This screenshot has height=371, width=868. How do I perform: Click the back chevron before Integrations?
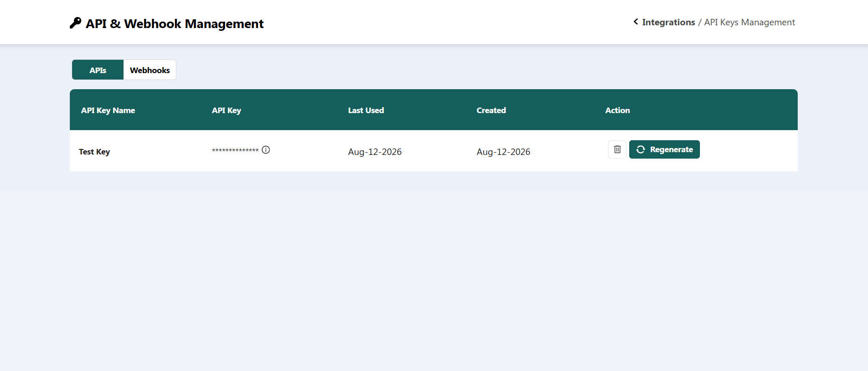coord(636,22)
